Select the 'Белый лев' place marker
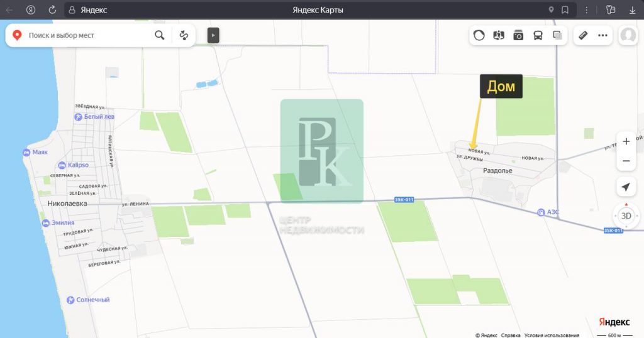This screenshot has height=338, width=644. (x=94, y=117)
